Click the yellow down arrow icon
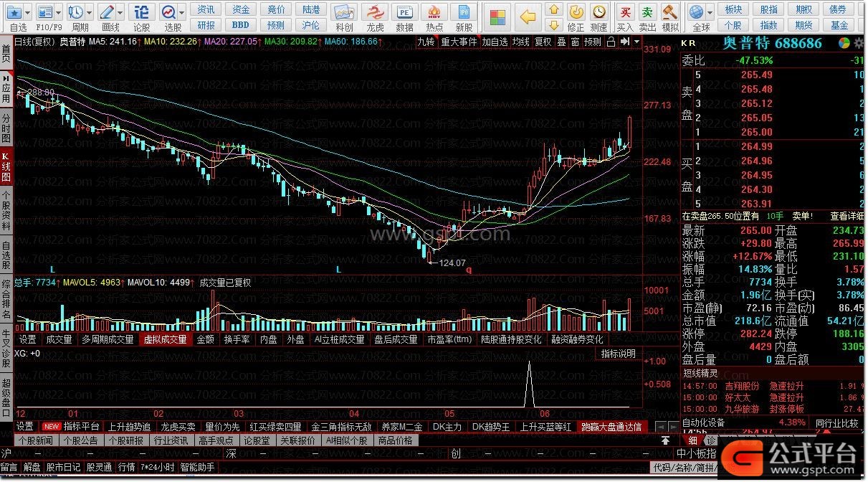Viewport: 868px width, 482px height. tap(553, 27)
